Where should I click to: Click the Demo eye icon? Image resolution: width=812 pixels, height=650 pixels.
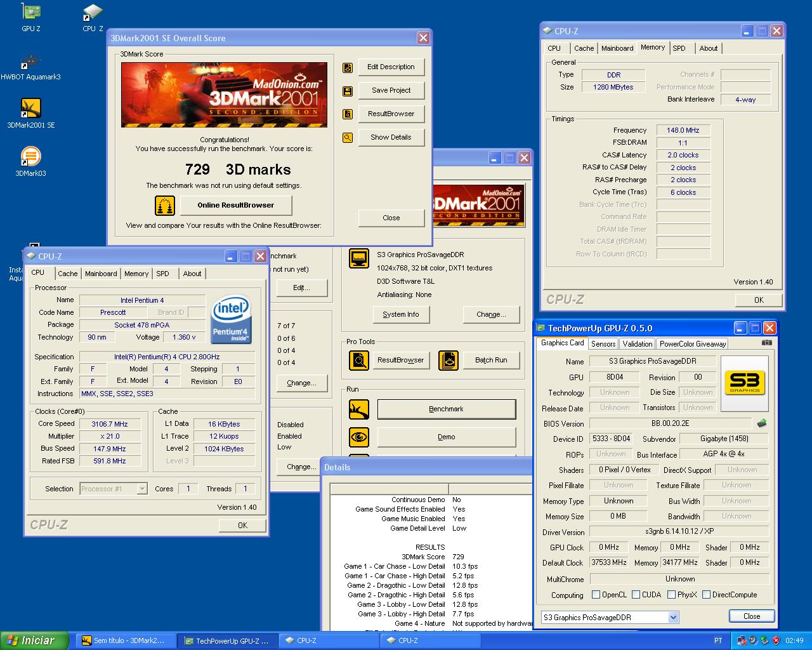point(359,437)
